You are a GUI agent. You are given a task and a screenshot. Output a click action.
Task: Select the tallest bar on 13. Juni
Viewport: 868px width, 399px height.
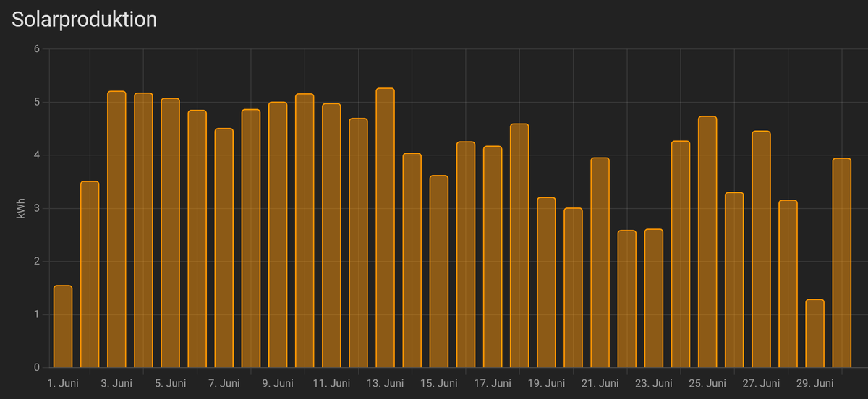(385, 228)
